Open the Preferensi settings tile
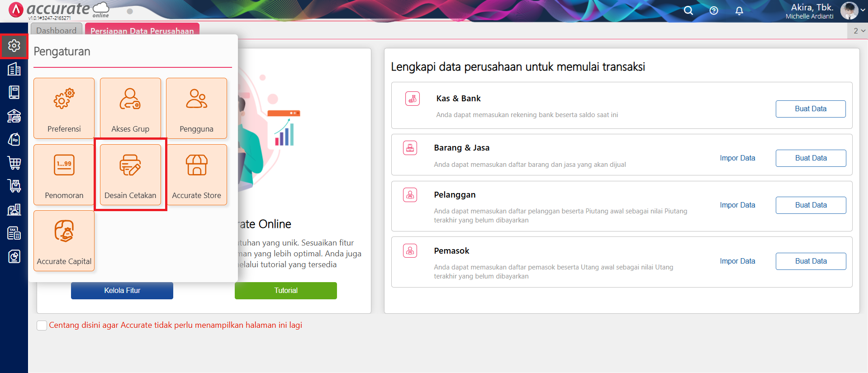The height and width of the screenshot is (373, 868). point(64,108)
